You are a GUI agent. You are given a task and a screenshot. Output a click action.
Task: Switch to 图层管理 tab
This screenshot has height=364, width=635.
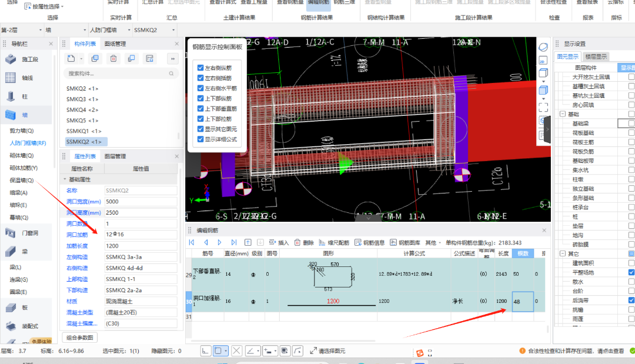click(115, 156)
